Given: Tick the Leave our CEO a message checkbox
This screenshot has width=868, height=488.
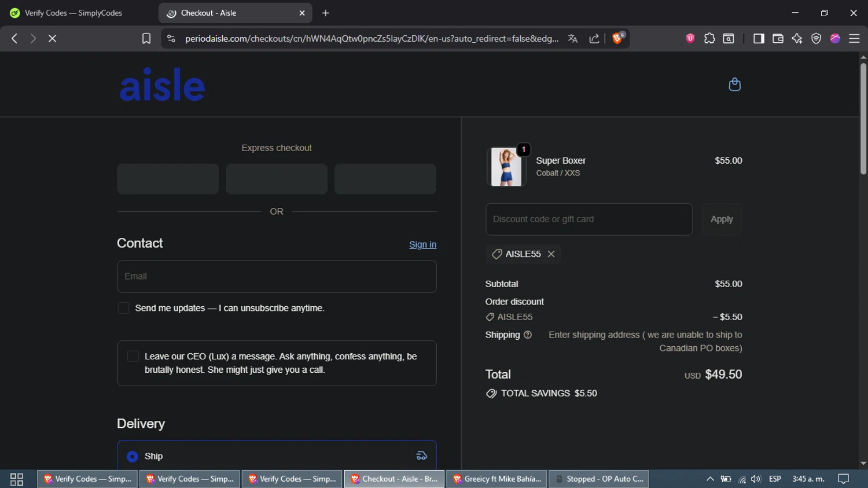Looking at the screenshot, I should pos(133,357).
